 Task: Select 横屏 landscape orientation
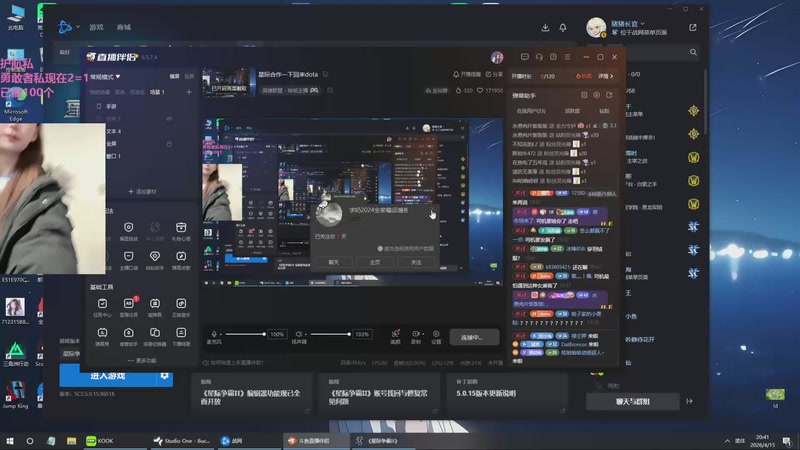(x=174, y=77)
